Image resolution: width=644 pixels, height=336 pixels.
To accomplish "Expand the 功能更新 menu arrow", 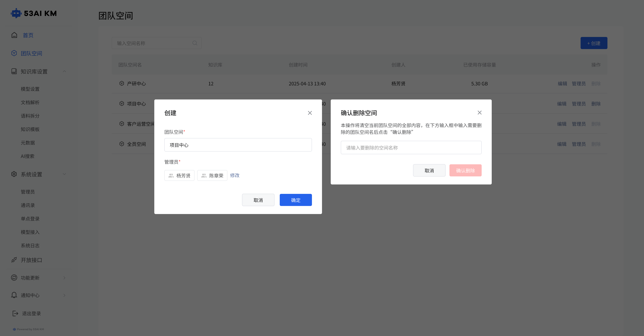I will (64, 278).
